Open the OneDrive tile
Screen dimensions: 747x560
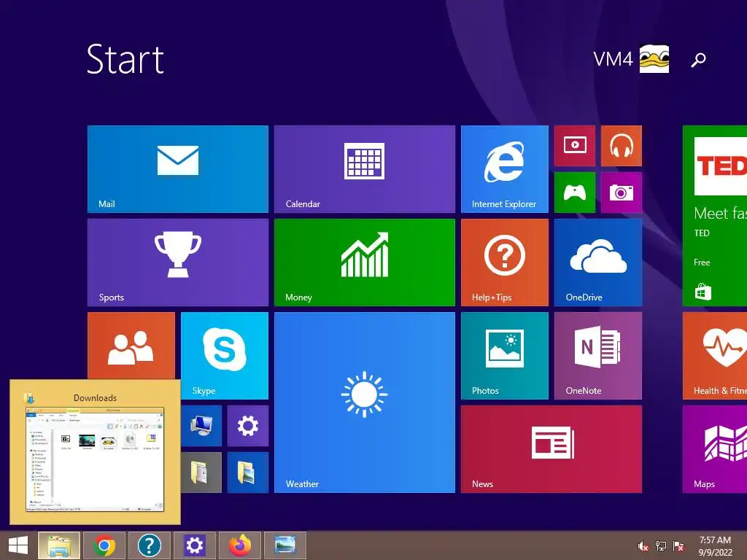[x=598, y=262]
